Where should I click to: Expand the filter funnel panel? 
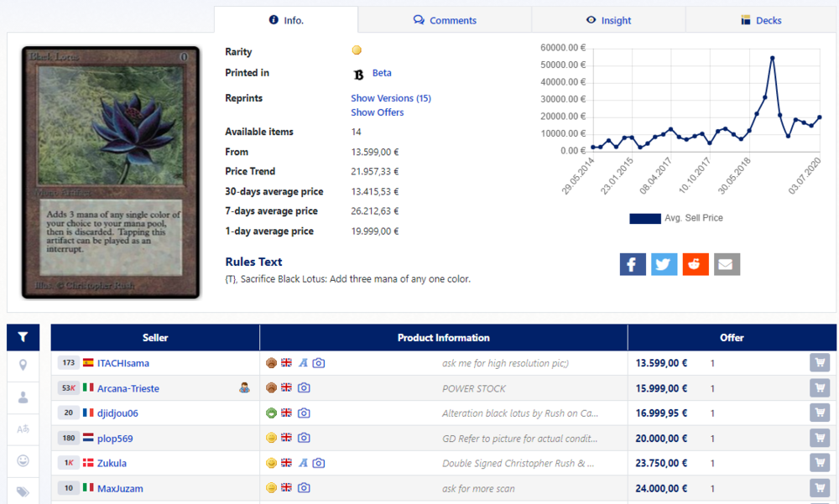[23, 337]
